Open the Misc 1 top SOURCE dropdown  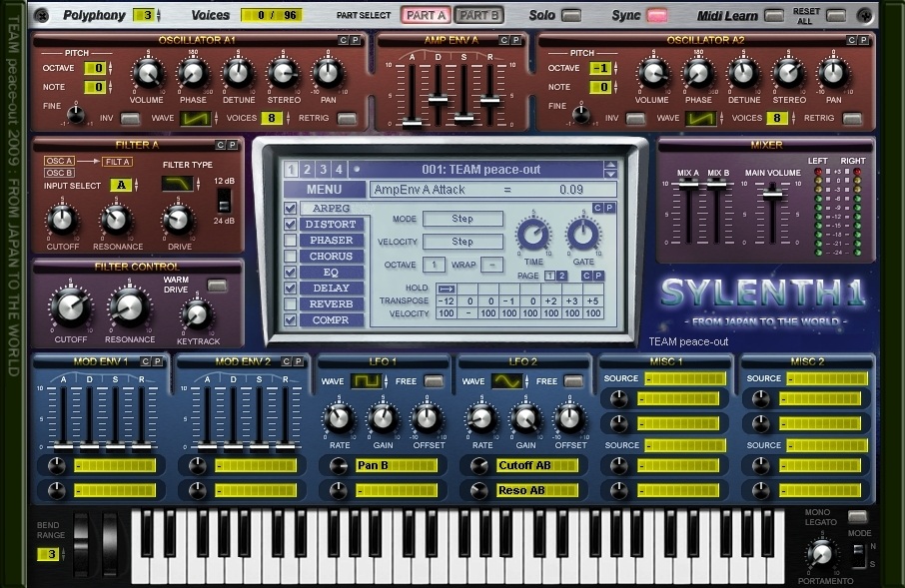pyautogui.click(x=685, y=379)
